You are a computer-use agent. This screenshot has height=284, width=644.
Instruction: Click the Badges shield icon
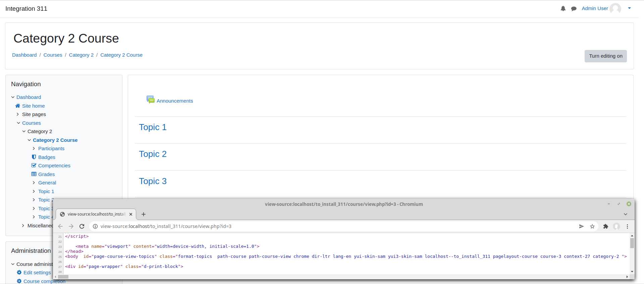pyautogui.click(x=34, y=157)
